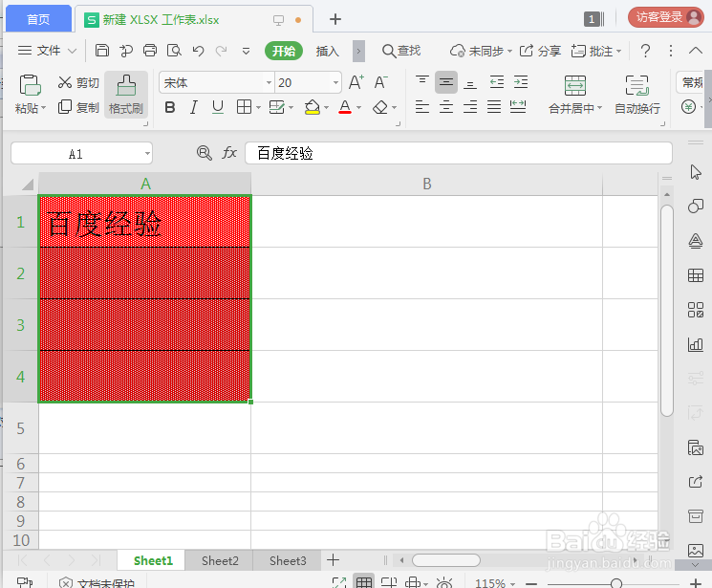Adjust the zoom slider handle
This screenshot has width=712, height=588.
pos(615,583)
